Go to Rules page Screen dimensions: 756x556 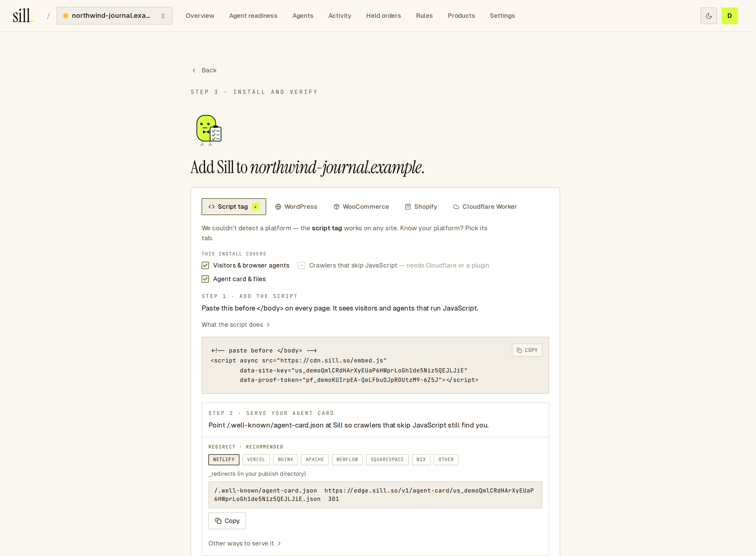pos(424,16)
